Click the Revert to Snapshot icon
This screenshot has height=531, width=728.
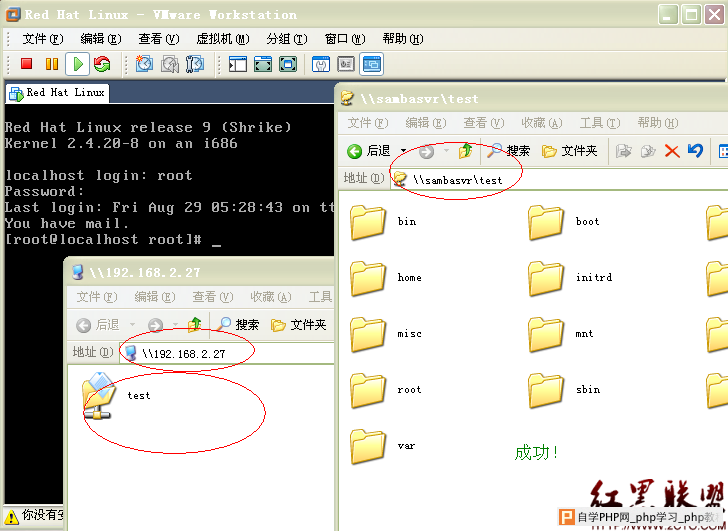[x=170, y=64]
